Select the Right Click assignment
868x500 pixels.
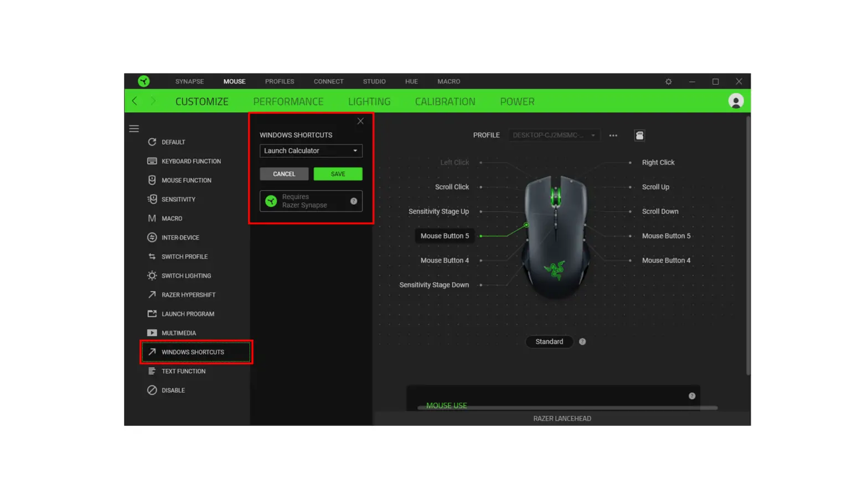tap(658, 162)
